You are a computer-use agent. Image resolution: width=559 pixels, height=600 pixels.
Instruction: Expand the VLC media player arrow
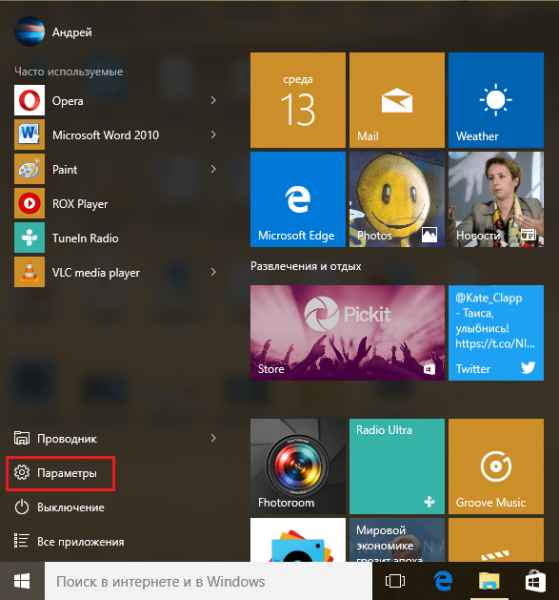pyautogui.click(x=213, y=272)
